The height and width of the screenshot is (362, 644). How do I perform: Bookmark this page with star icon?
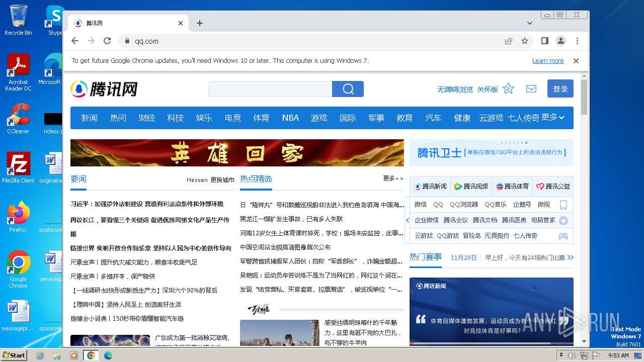[x=525, y=41]
